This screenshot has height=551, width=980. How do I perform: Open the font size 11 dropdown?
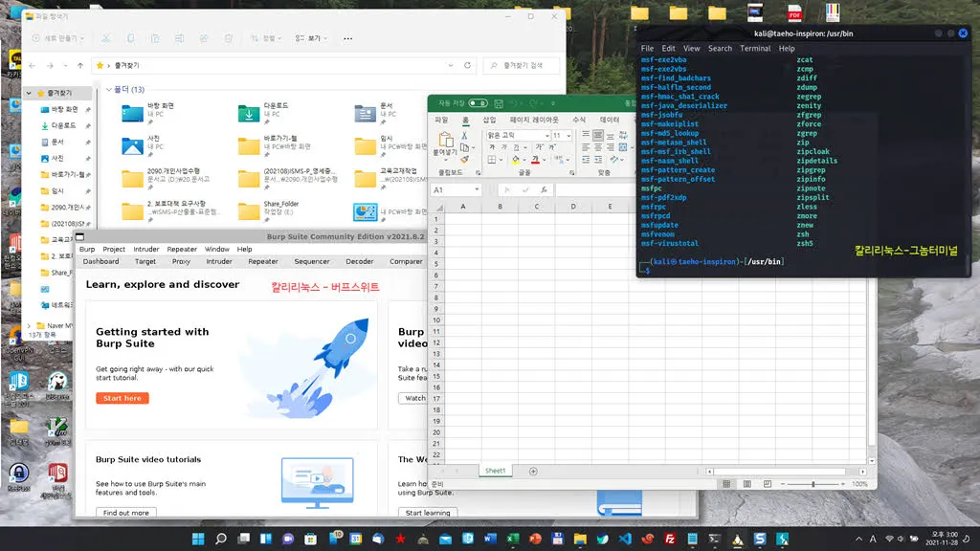point(568,136)
